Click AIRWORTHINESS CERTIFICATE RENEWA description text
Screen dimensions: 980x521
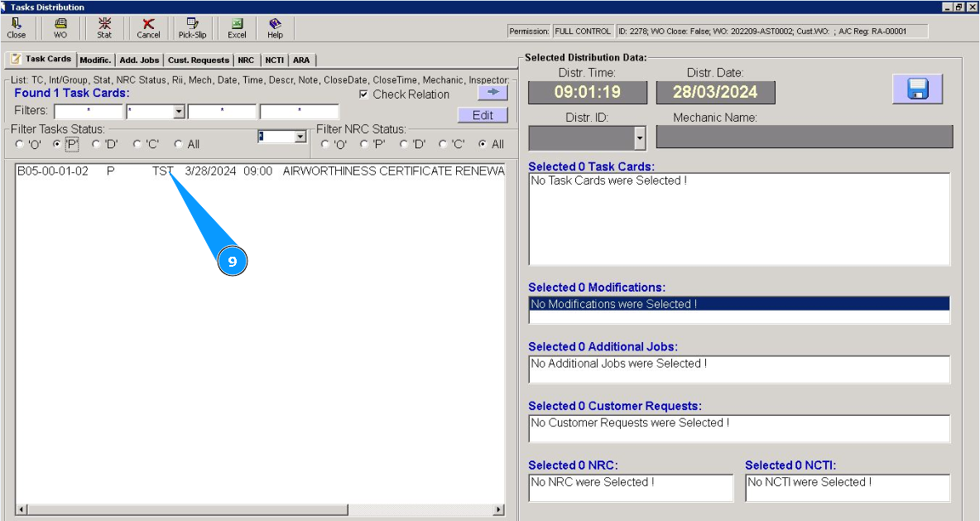click(x=393, y=171)
